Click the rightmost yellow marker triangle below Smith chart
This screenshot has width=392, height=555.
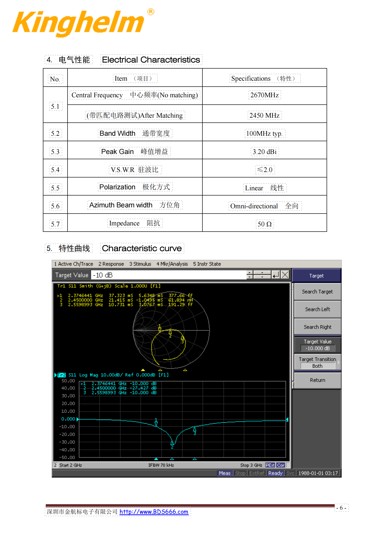pyautogui.click(x=185, y=370)
